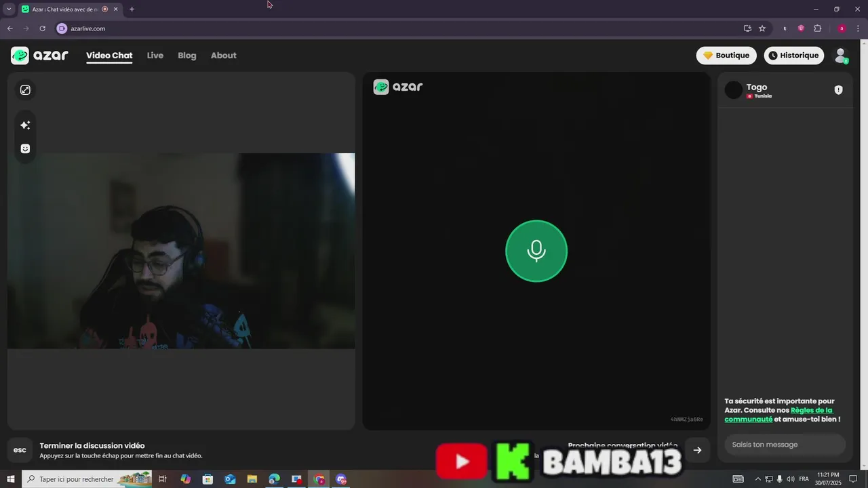This screenshot has width=868, height=488.
Task: Open the Windows Start menu
Action: click(x=10, y=479)
